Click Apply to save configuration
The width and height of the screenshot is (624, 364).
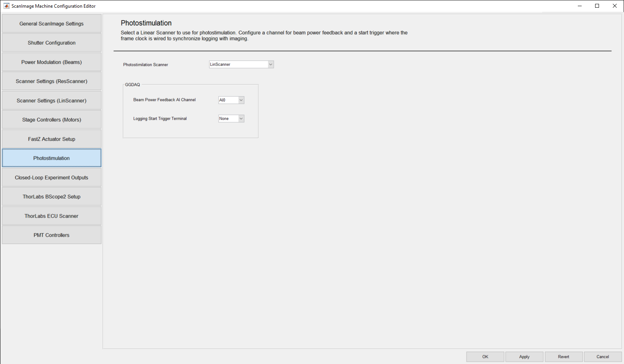coord(524,357)
